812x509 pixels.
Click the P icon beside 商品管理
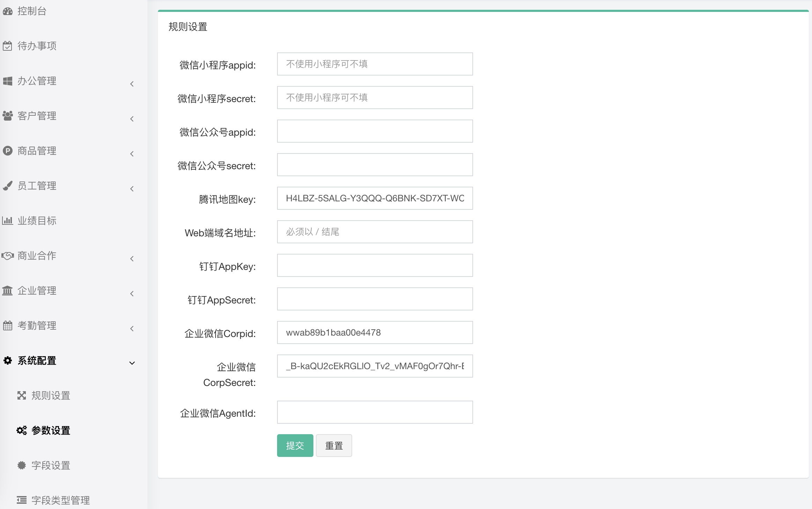tap(7, 151)
